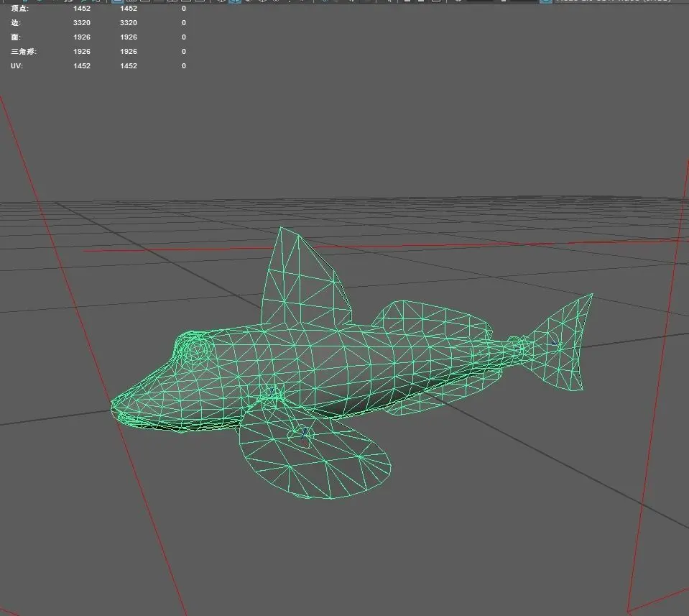The height and width of the screenshot is (616, 689).
Task: Click the 0 value in the 面 row
Action: click(184, 37)
